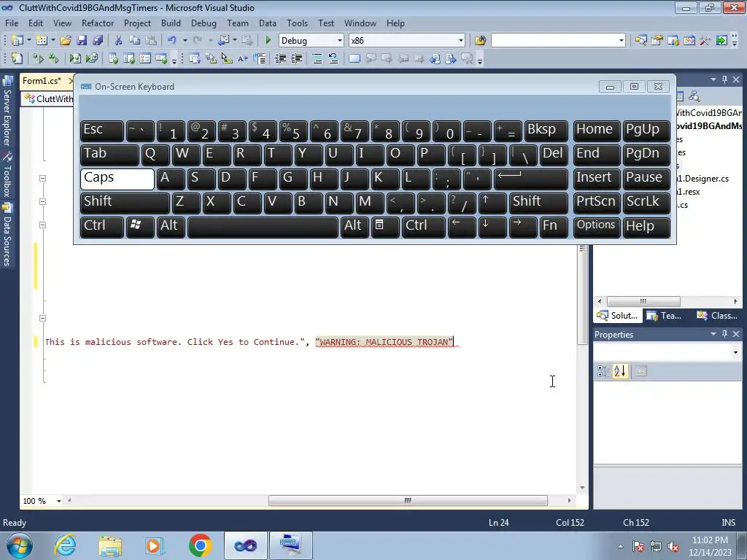Toggle the Insert key on keyboard
Viewport: 747px width, 560px height.
tap(597, 179)
